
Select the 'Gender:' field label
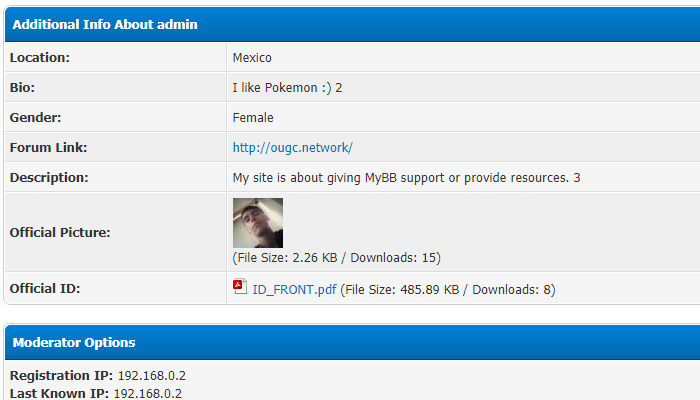[36, 118]
